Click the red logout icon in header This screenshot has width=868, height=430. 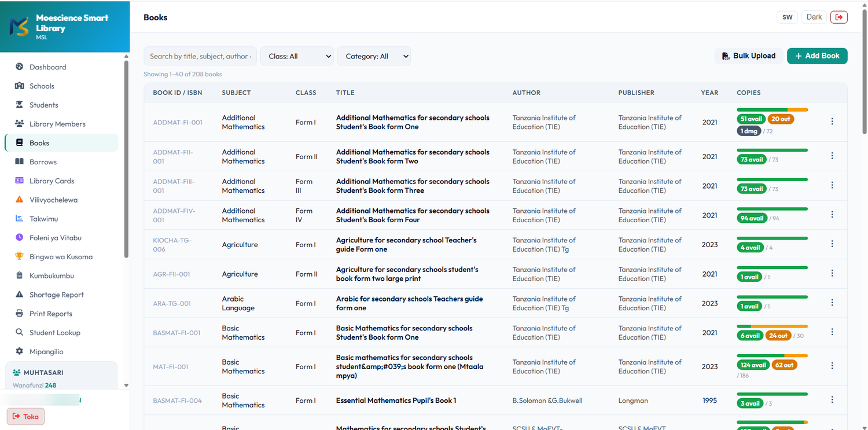(839, 17)
